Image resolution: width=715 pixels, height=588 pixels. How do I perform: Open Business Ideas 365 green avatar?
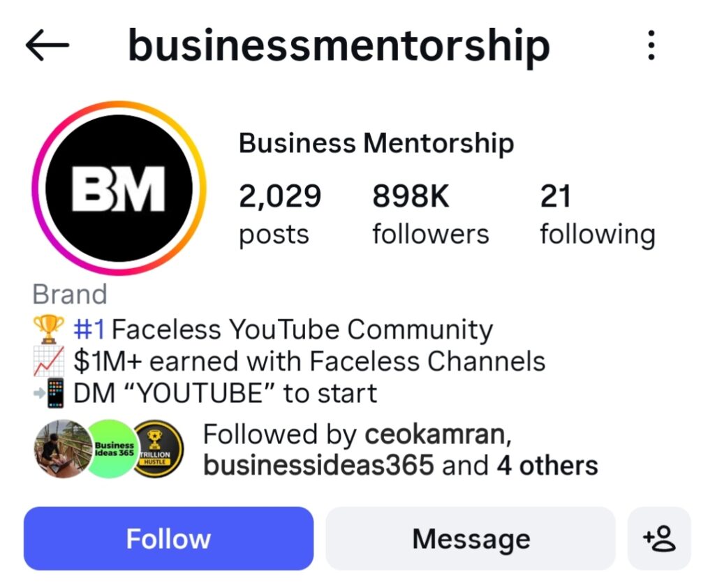pyautogui.click(x=112, y=448)
